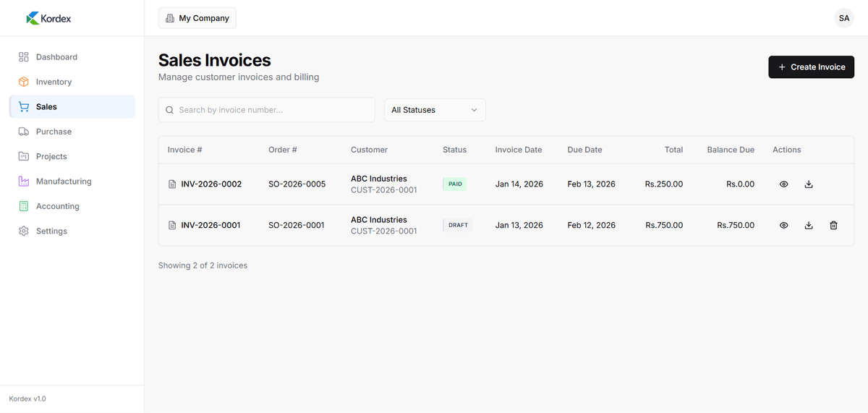This screenshot has height=413, width=868.
Task: Open the My Company selector
Action: tap(197, 18)
